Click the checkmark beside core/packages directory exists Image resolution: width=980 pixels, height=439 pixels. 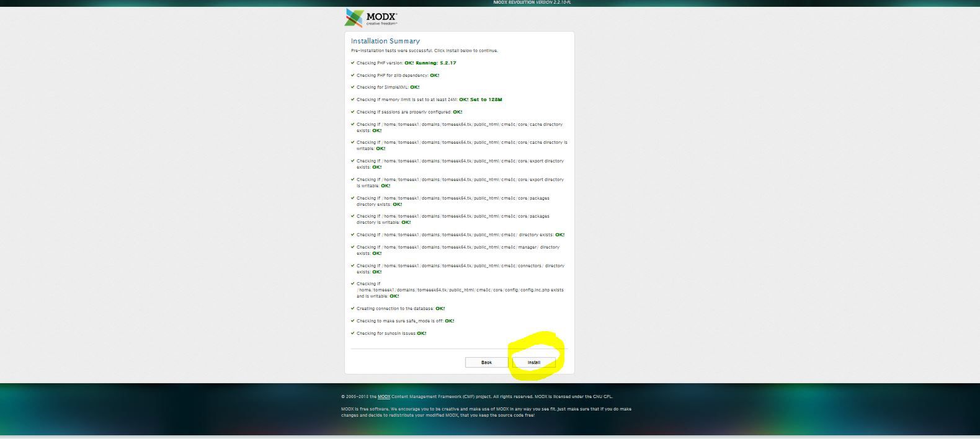[353, 198]
